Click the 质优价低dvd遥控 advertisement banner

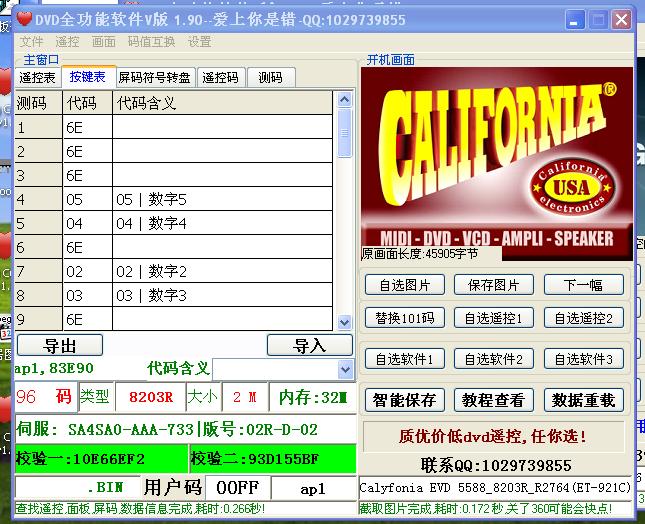pos(493,436)
